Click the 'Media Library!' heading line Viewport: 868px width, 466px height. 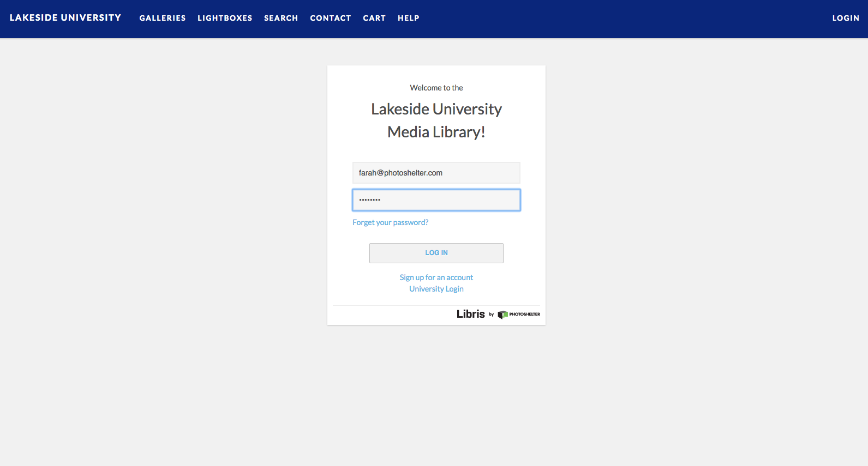[436, 132]
